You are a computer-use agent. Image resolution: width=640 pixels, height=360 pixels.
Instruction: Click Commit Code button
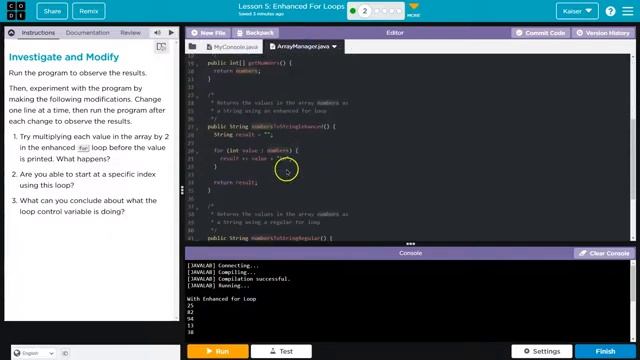click(x=540, y=33)
